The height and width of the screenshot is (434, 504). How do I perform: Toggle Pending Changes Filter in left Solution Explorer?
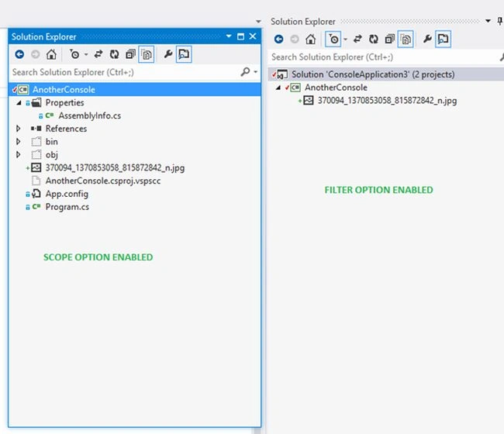[74, 54]
